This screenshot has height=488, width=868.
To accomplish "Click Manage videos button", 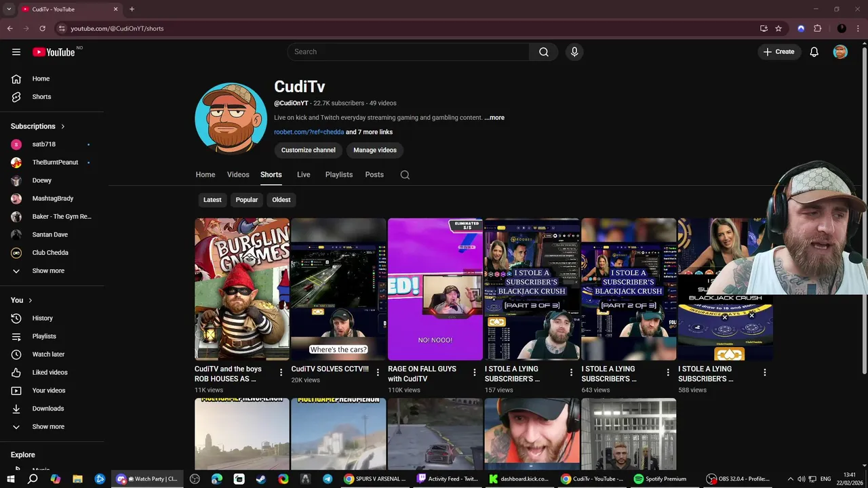I will tap(375, 150).
